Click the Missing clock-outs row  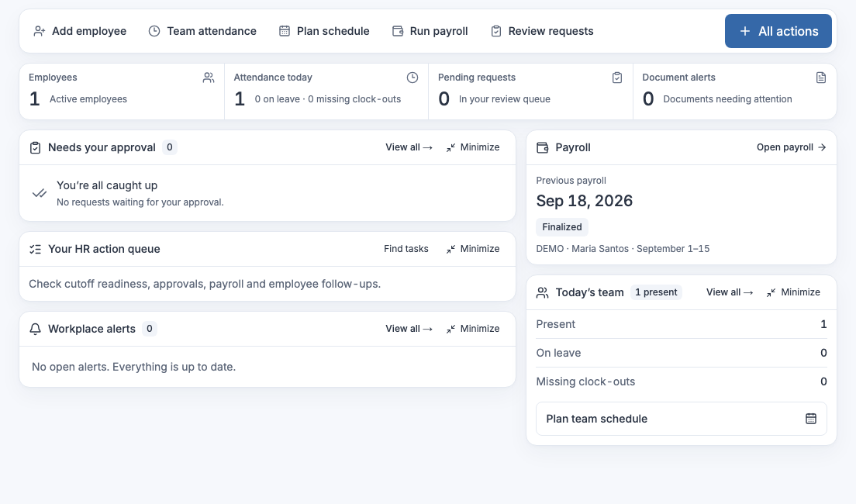(x=682, y=381)
